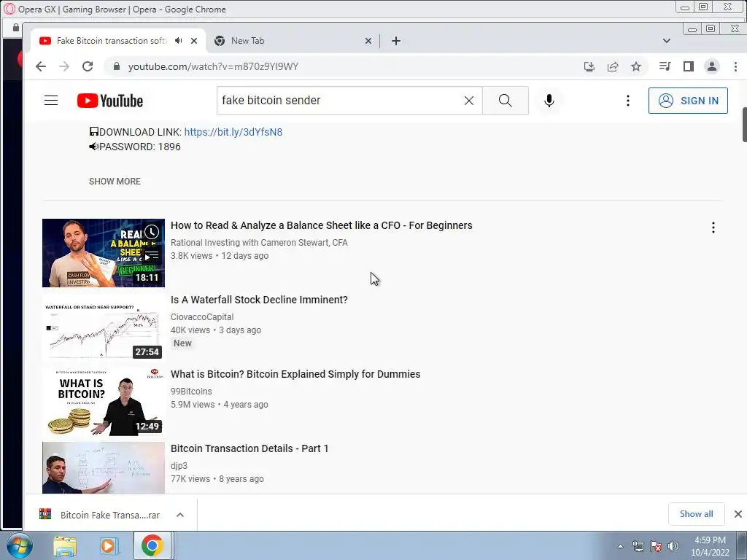
Task: Open the install/download page icon in address bar
Action: [589, 66]
